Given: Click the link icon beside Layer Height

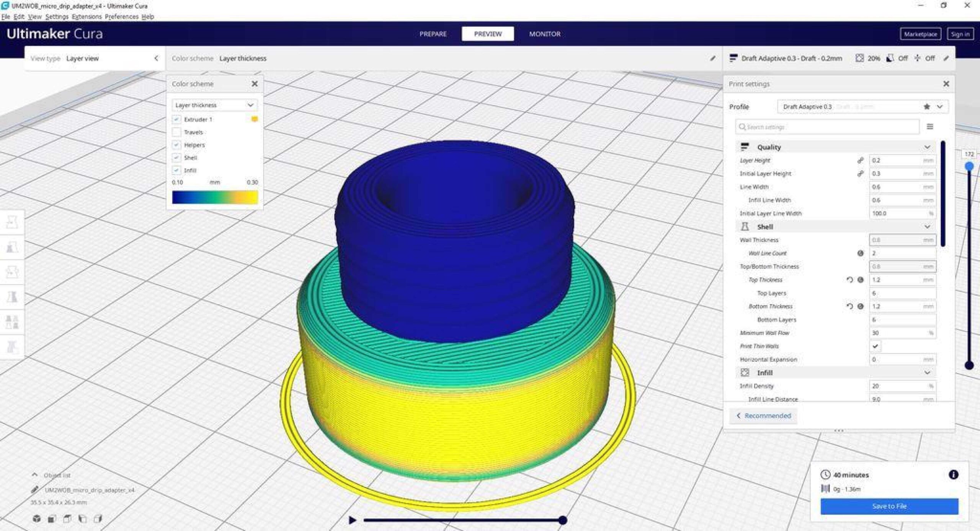Looking at the screenshot, I should coord(860,160).
